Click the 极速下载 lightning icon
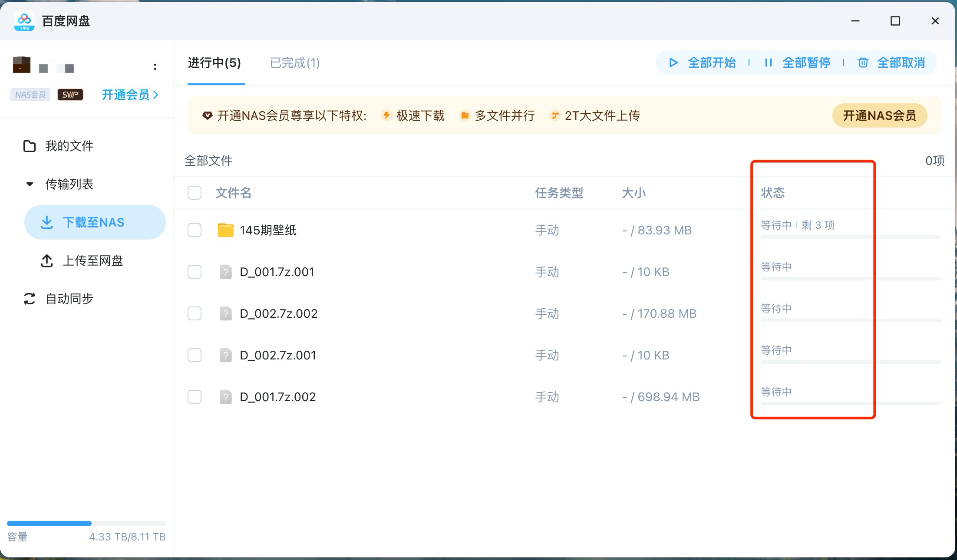The width and height of the screenshot is (957, 560). pyautogui.click(x=386, y=115)
